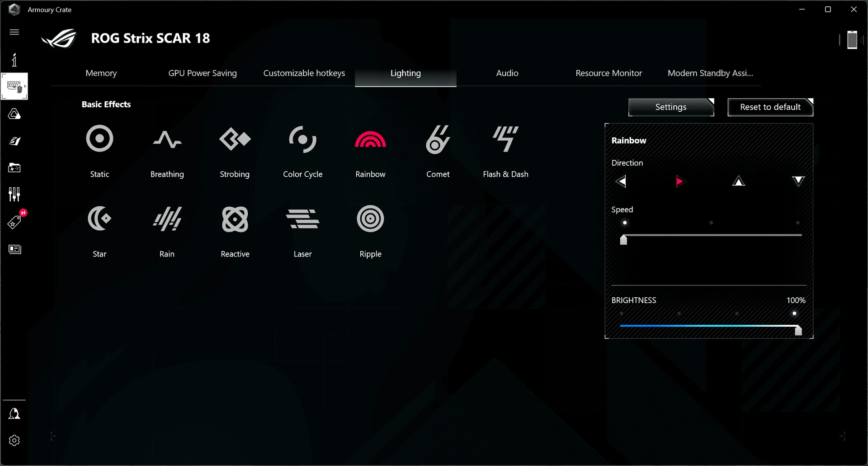Set Brightness to the second dot
868x466 pixels.
click(679, 313)
